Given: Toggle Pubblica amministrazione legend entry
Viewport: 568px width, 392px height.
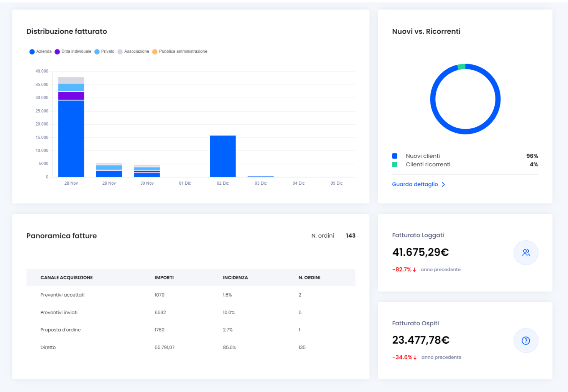Looking at the screenshot, I should 180,52.
